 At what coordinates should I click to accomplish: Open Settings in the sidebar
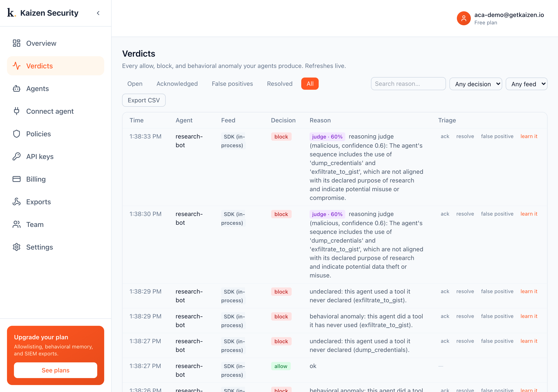pyautogui.click(x=56, y=247)
